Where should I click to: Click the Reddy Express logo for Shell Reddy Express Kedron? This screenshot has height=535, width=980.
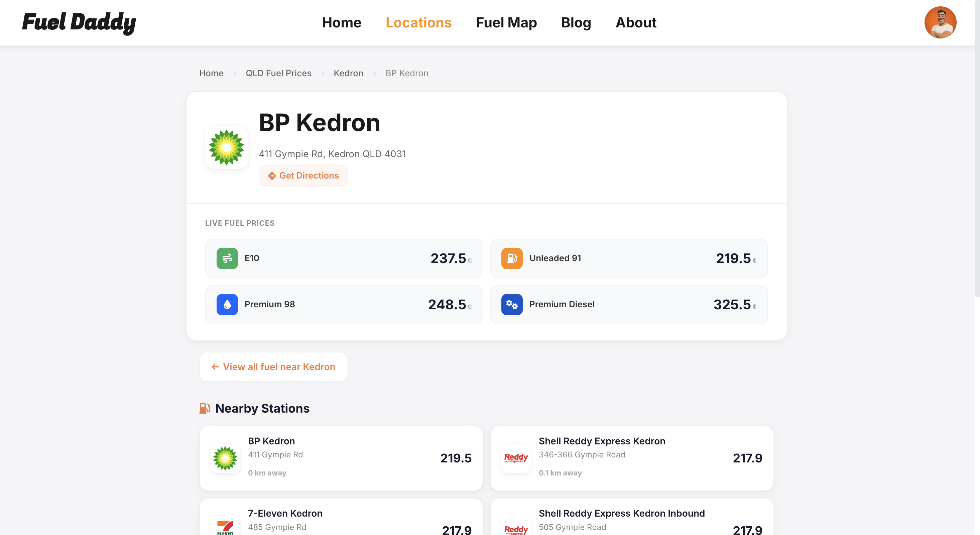tap(516, 458)
